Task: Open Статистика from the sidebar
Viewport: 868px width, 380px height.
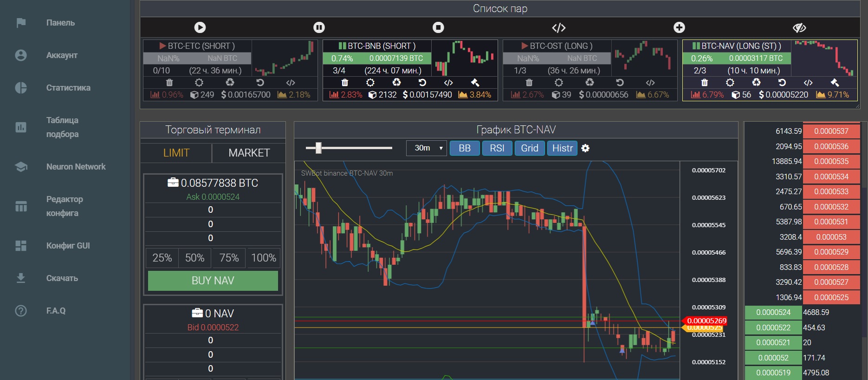Action: tap(68, 88)
